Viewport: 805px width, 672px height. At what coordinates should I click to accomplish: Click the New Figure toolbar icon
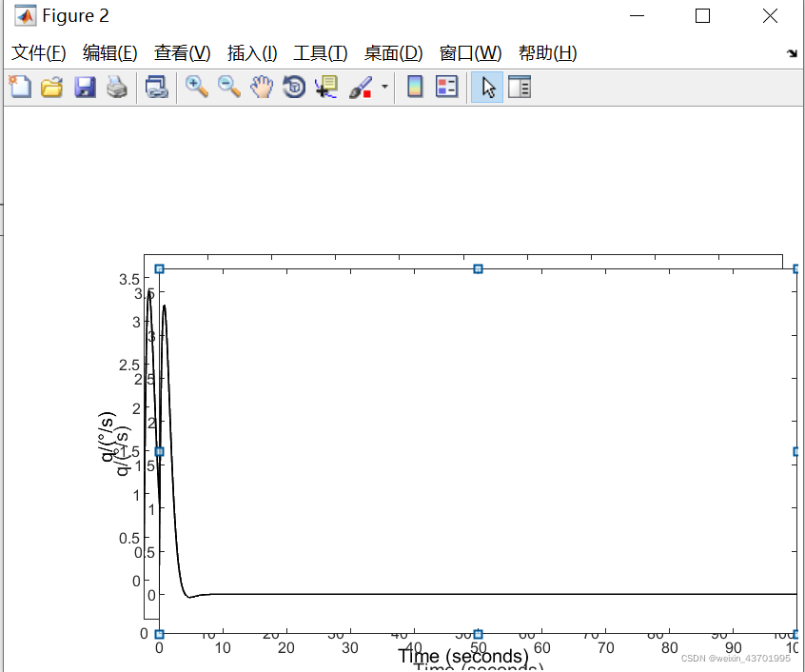click(20, 87)
